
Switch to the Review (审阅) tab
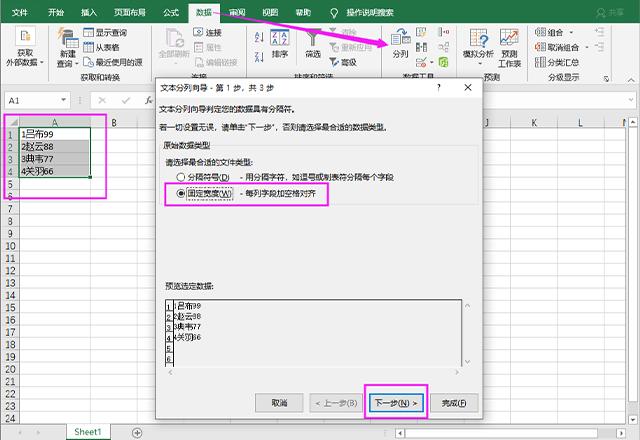237,12
